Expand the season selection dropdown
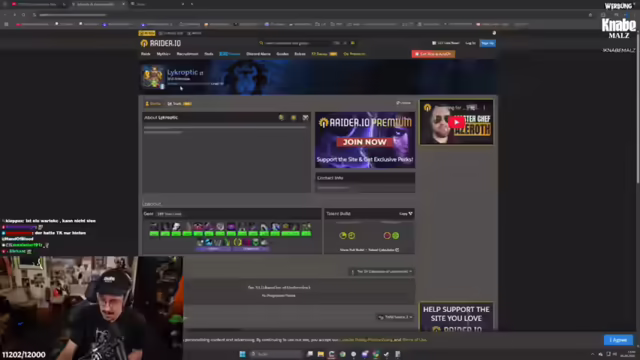This screenshot has width=640, height=360. coord(395,317)
